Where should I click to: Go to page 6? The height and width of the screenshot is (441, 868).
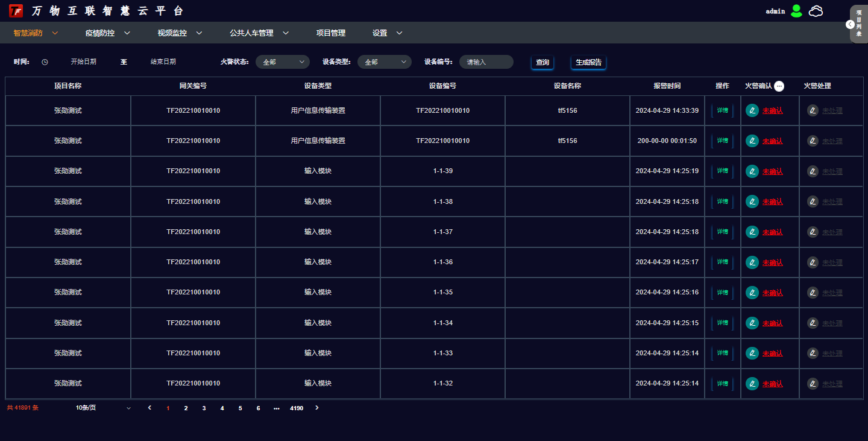click(x=258, y=408)
